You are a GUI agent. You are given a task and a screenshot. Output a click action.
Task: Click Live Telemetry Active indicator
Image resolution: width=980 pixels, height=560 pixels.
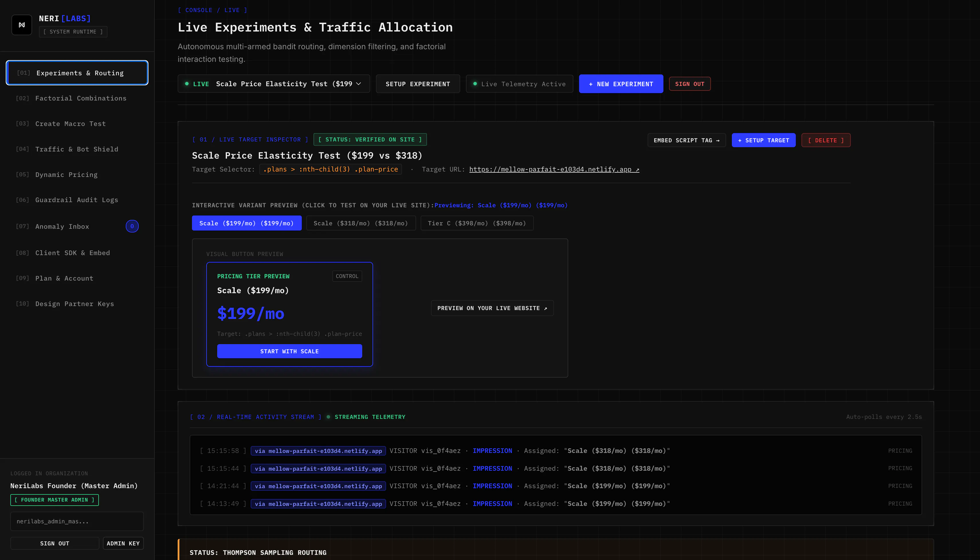(x=519, y=84)
